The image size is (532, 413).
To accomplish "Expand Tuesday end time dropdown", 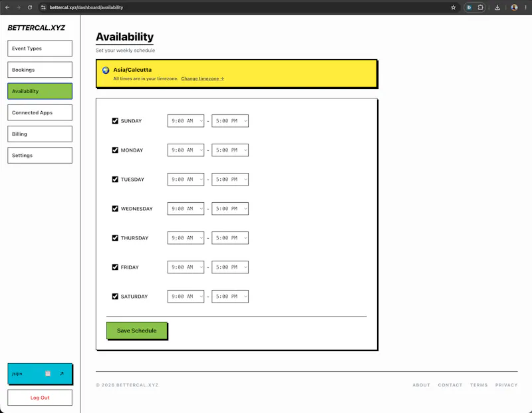I will click(230, 179).
